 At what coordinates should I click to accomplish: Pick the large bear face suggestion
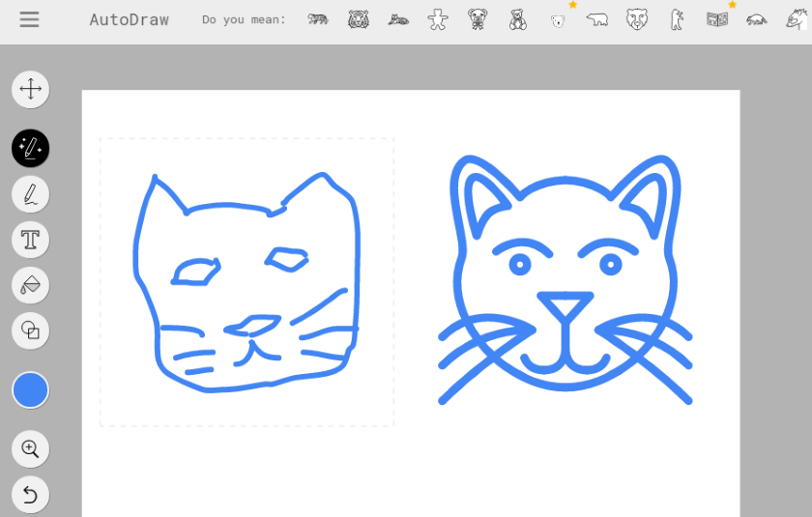tap(637, 19)
